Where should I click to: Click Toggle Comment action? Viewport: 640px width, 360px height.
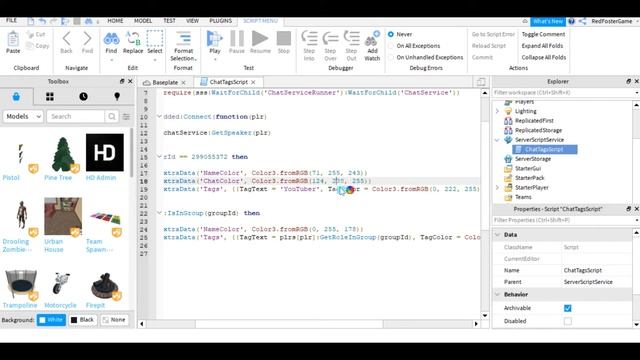click(x=543, y=34)
